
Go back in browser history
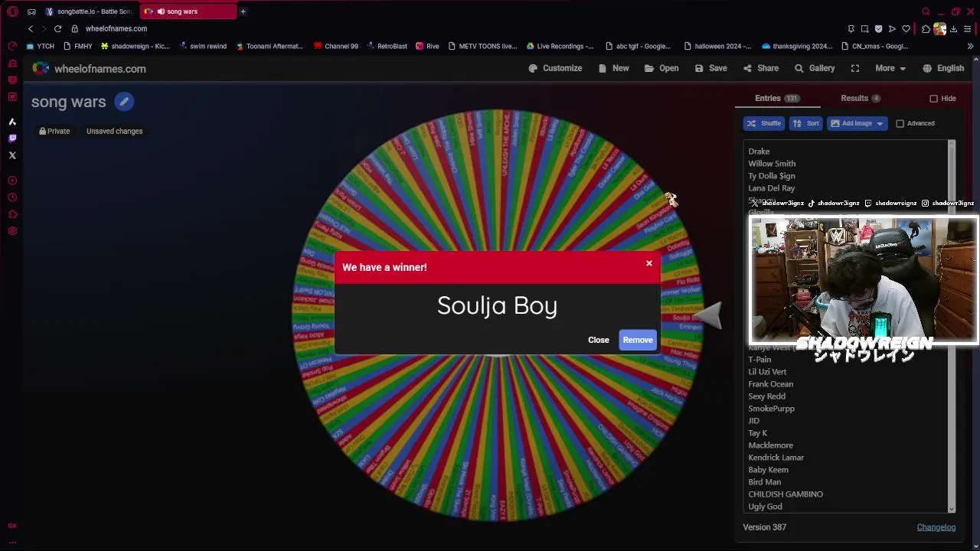(31, 29)
